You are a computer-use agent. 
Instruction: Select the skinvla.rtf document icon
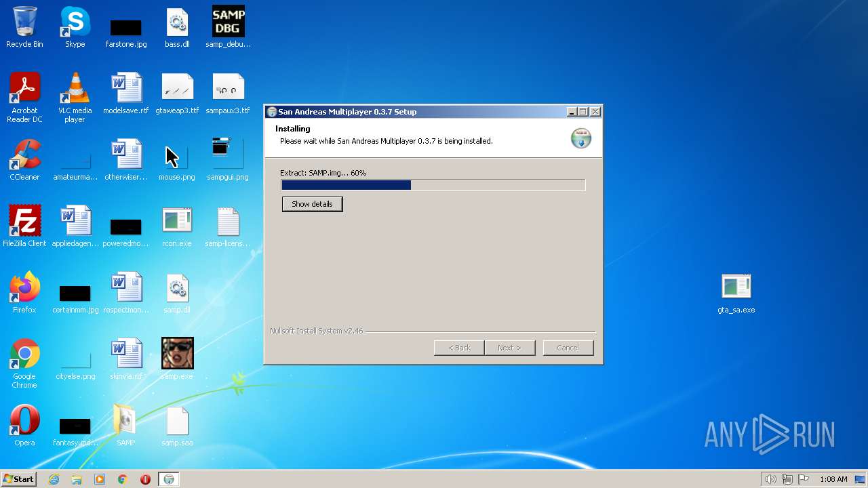click(126, 359)
